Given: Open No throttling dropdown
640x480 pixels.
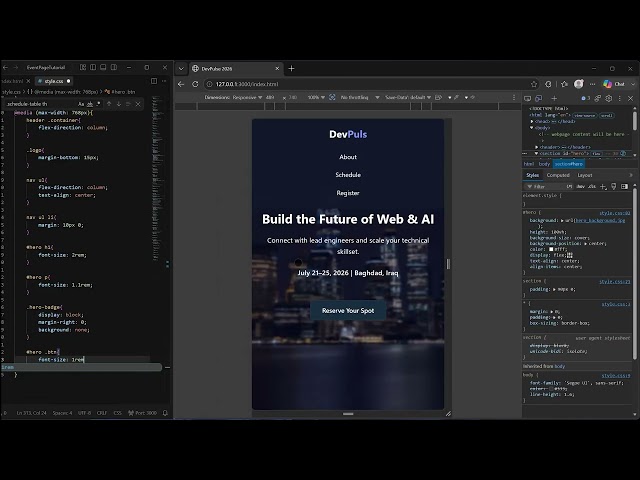Looking at the screenshot, I should click(x=360, y=98).
